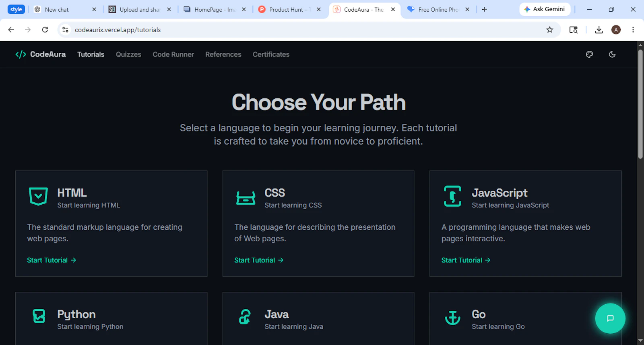The height and width of the screenshot is (345, 644).
Task: Click the style tab group label
Action: tap(16, 9)
